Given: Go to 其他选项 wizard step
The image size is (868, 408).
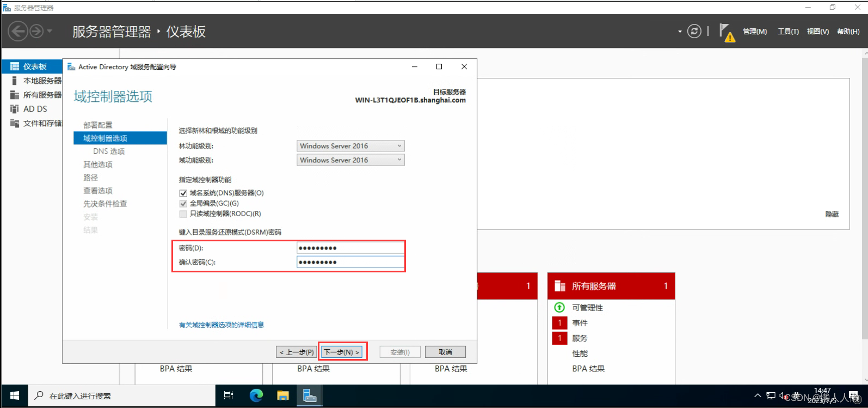Looking at the screenshot, I should [x=98, y=165].
